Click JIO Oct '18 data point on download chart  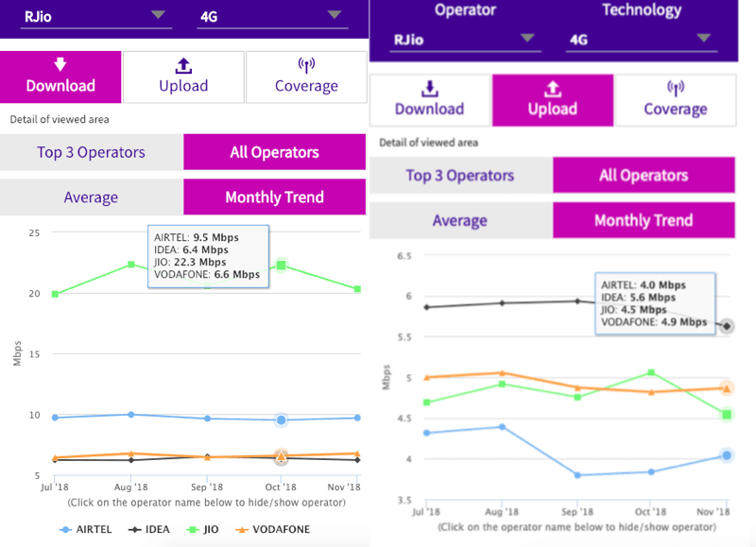pyautogui.click(x=282, y=265)
